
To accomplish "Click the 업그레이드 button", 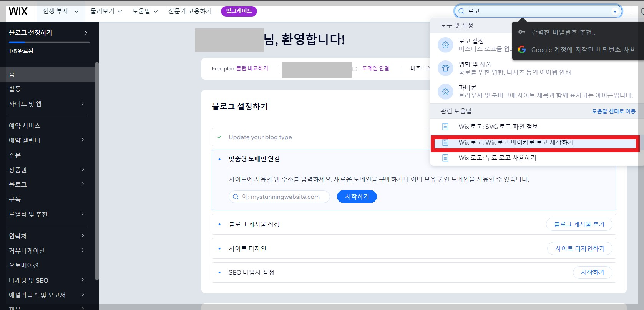I will 239,11.
